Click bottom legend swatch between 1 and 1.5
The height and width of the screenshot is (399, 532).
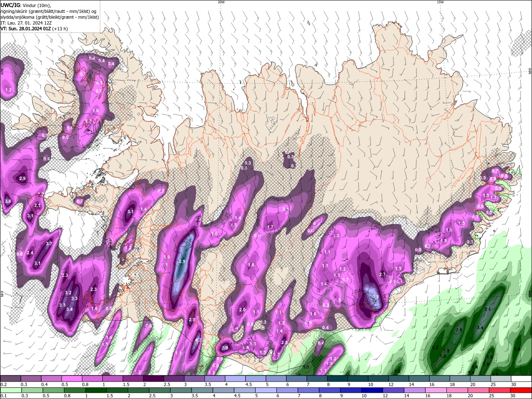[96, 390]
